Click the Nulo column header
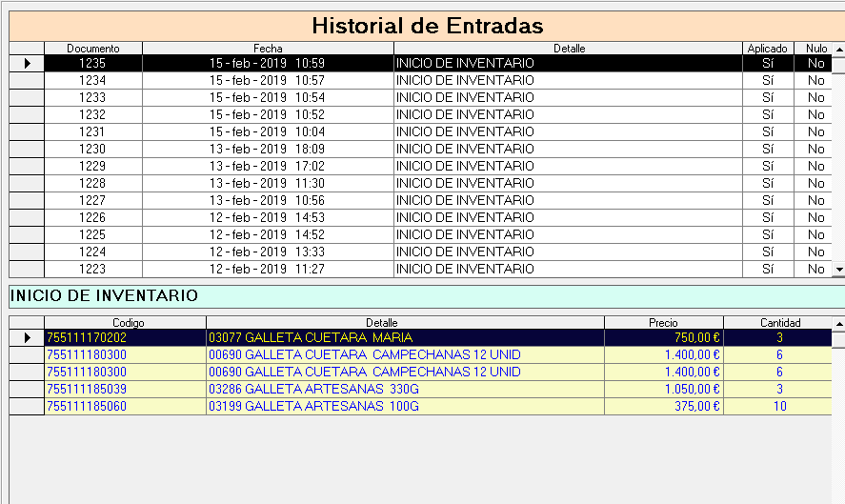The width and height of the screenshot is (845, 504). point(815,48)
